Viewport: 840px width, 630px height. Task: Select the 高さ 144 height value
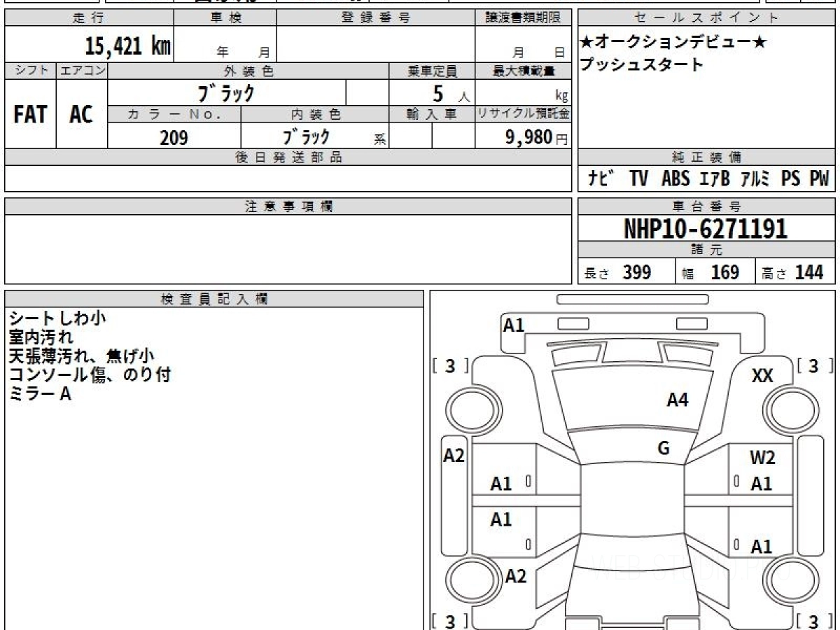793,272
